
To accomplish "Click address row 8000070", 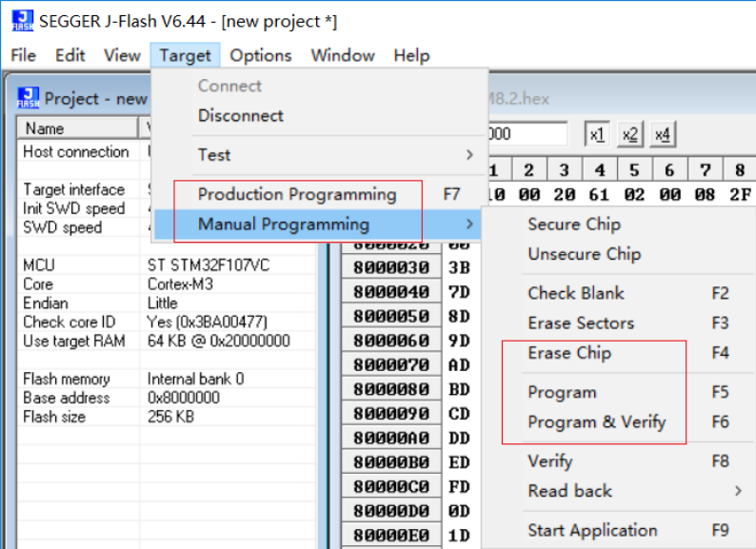I will 391,364.
